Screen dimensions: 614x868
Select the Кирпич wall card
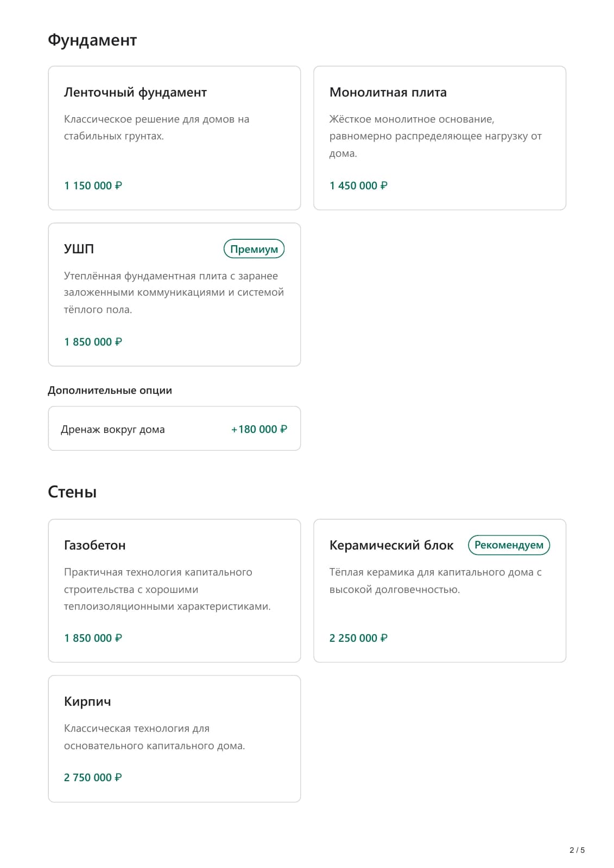(174, 739)
